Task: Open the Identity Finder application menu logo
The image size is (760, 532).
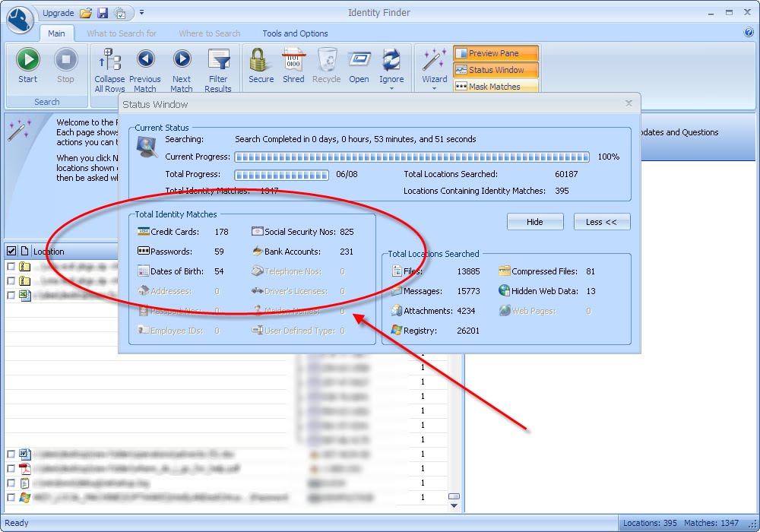Action: (20, 20)
